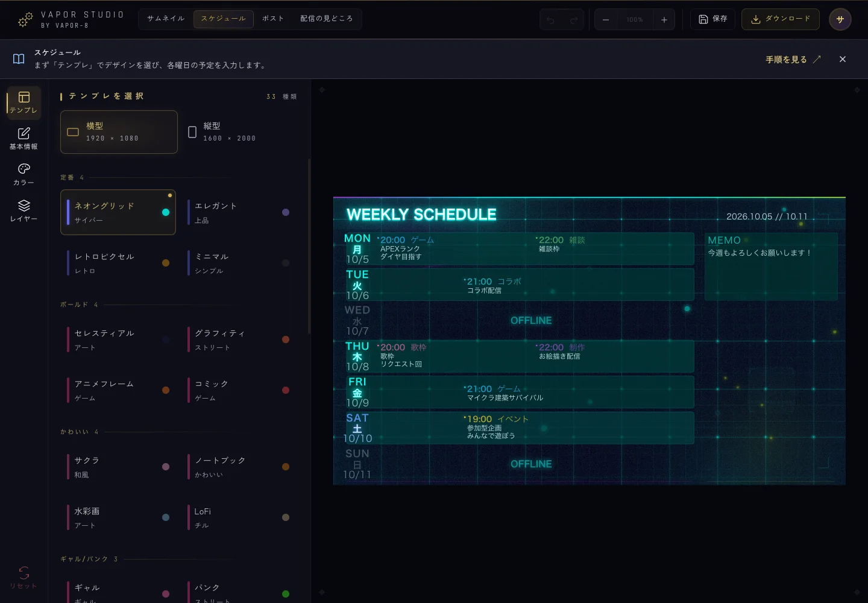
Task: Switch to the サムネイル tab
Action: pyautogui.click(x=166, y=19)
